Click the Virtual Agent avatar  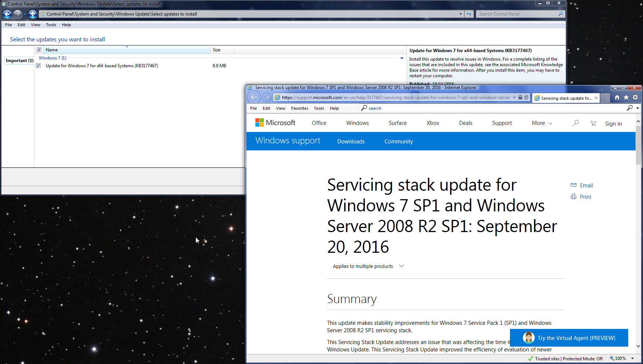pos(529,338)
